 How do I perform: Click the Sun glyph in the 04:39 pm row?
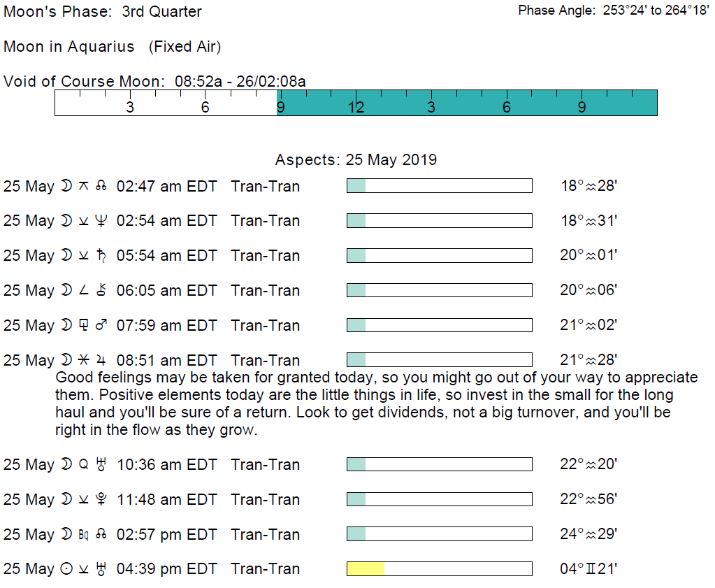pyautogui.click(x=66, y=569)
